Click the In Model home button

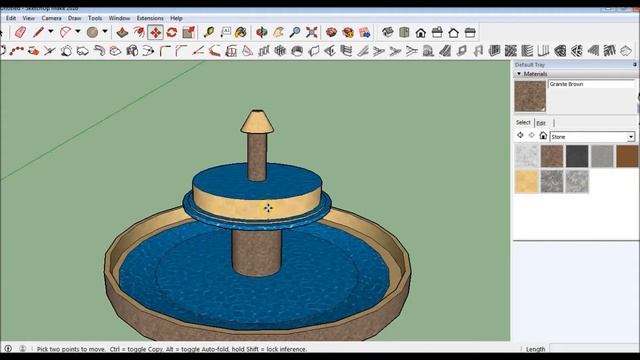click(543, 136)
